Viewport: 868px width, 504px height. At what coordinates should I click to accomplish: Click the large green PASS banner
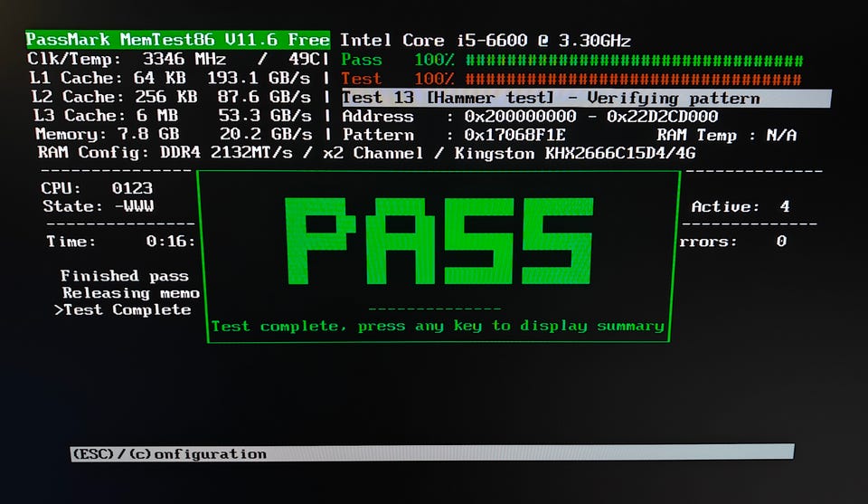(439, 241)
